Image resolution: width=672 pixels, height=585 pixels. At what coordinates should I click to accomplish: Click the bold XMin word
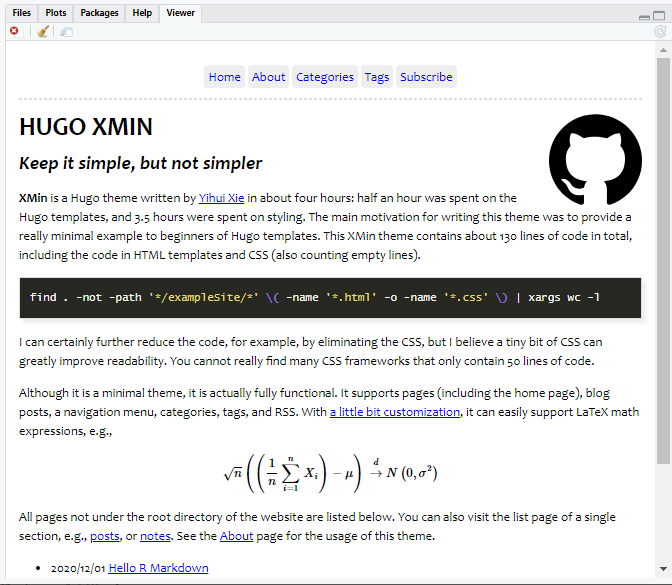click(33, 198)
